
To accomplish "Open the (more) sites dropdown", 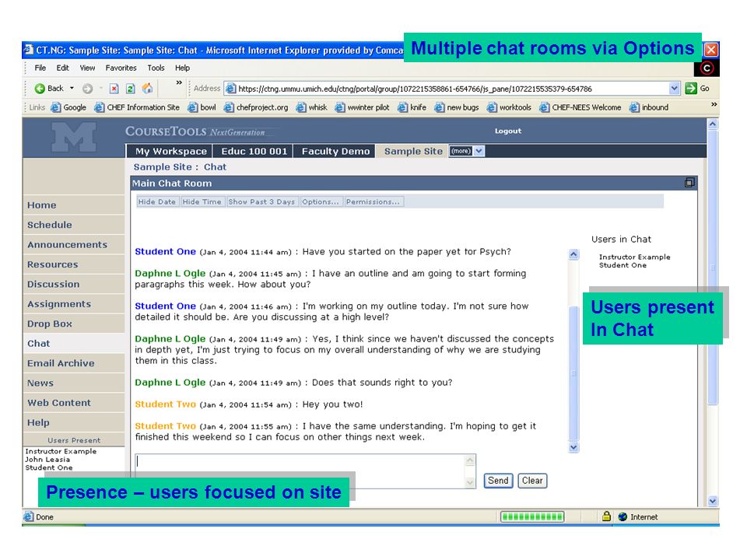I will [466, 151].
